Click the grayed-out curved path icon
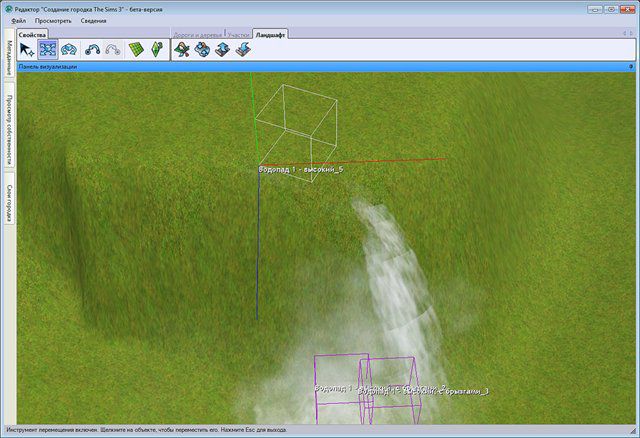This screenshot has height=438, width=640. [x=112, y=49]
